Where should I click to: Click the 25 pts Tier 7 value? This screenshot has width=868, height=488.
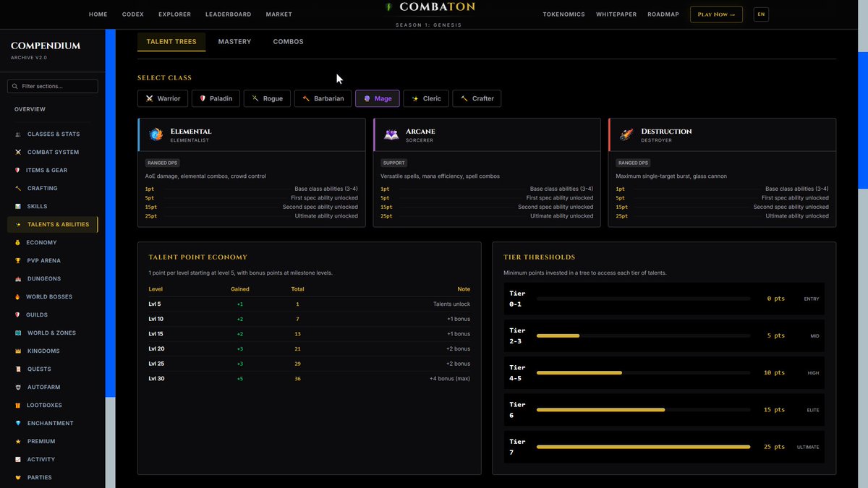(x=774, y=447)
